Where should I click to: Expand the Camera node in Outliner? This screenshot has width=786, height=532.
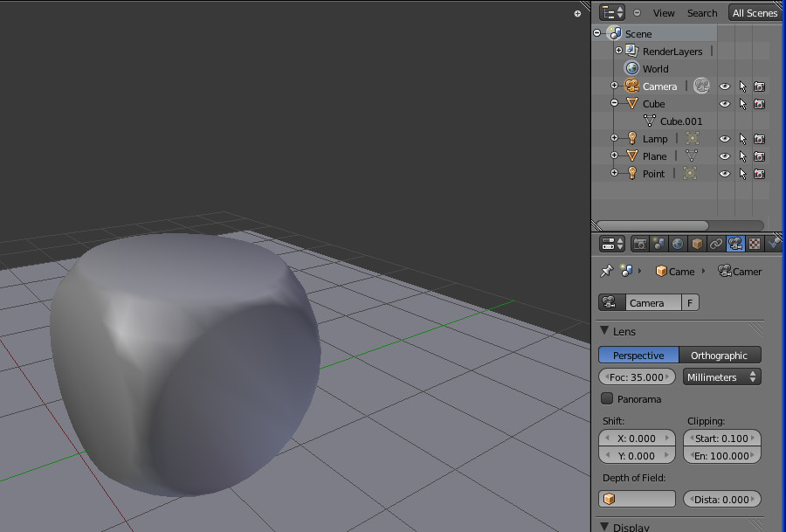tap(615, 86)
